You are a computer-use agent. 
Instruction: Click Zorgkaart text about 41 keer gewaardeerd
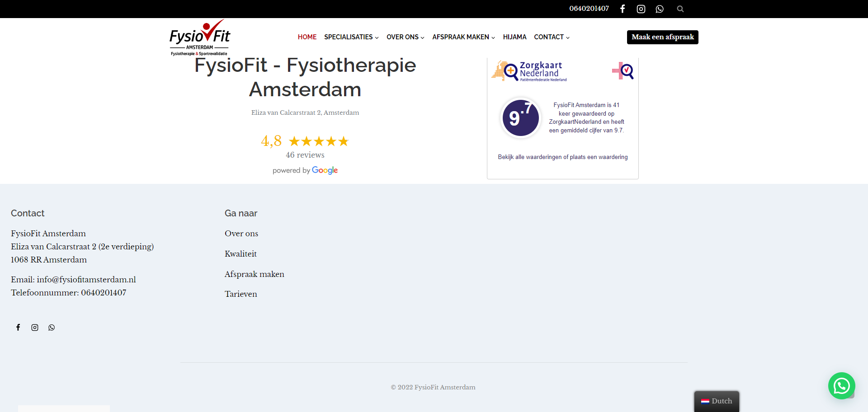[x=586, y=117]
